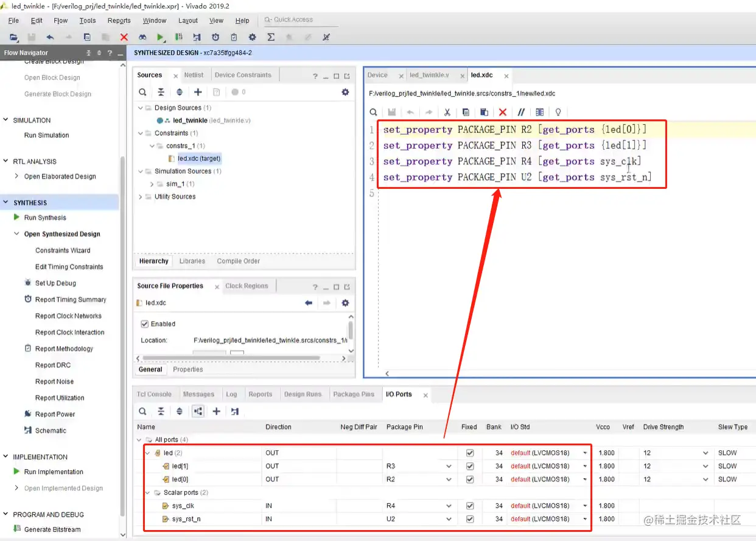Collapse Scalar ports group in I/O Ports
Screen dimensions: 756x541
(147, 492)
